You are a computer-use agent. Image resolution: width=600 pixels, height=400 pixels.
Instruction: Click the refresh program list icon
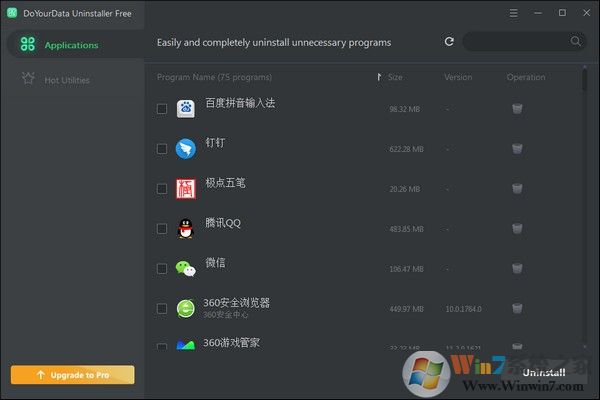[x=449, y=41]
